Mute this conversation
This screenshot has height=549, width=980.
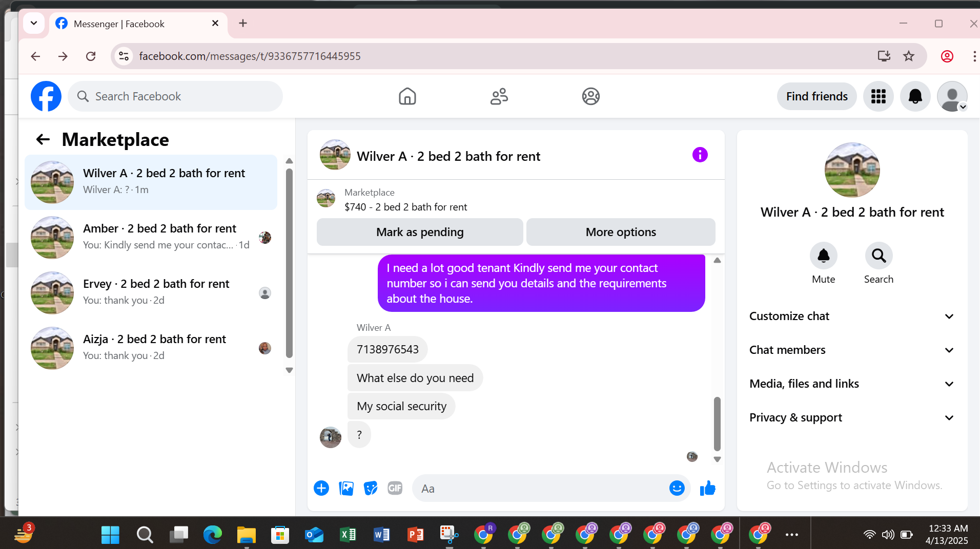coord(824,256)
